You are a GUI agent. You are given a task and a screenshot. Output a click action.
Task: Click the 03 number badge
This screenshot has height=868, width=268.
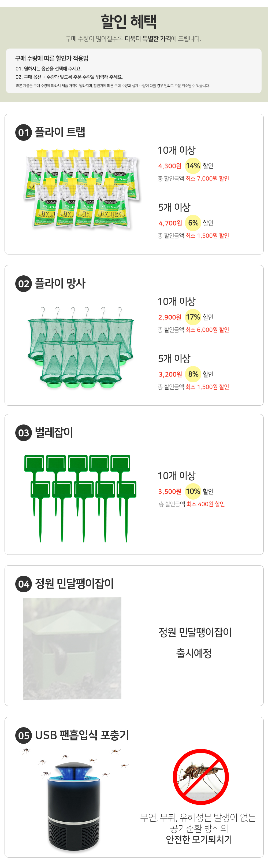(24, 433)
